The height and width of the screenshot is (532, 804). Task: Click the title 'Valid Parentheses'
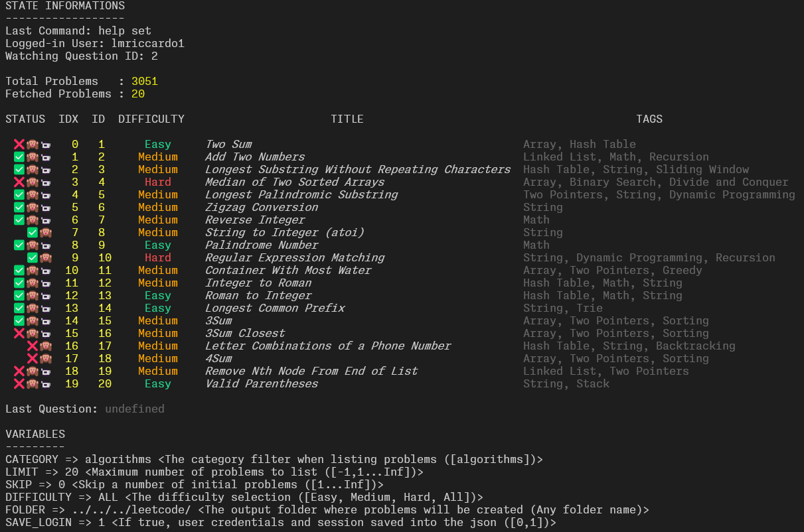(x=262, y=383)
